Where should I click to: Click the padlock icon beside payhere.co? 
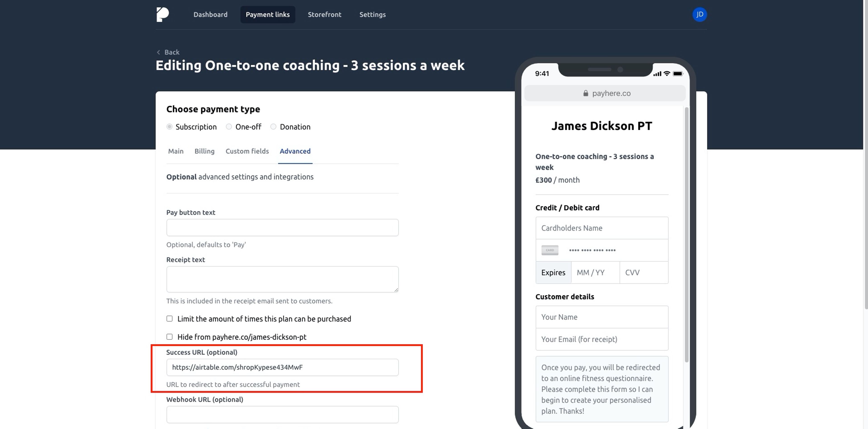click(586, 93)
